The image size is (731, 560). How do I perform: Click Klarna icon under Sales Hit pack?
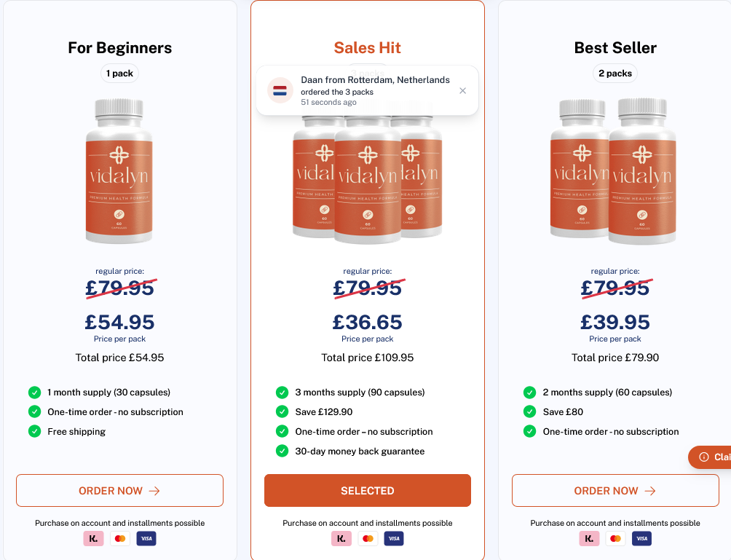pos(341,539)
